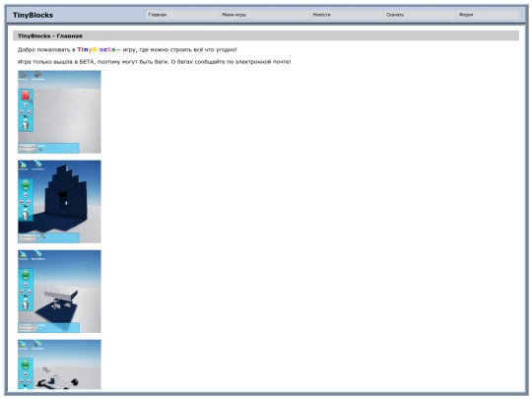Open first screenshot with red block

pyautogui.click(x=59, y=112)
